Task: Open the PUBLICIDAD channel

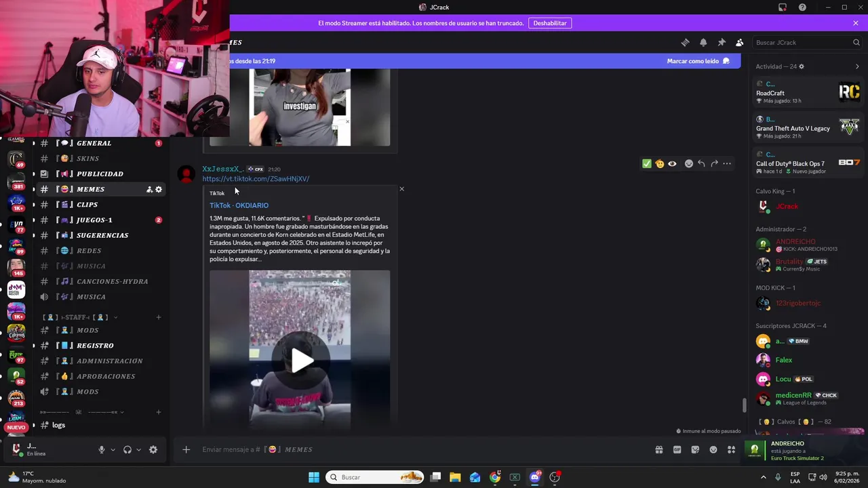Action: 100,174
